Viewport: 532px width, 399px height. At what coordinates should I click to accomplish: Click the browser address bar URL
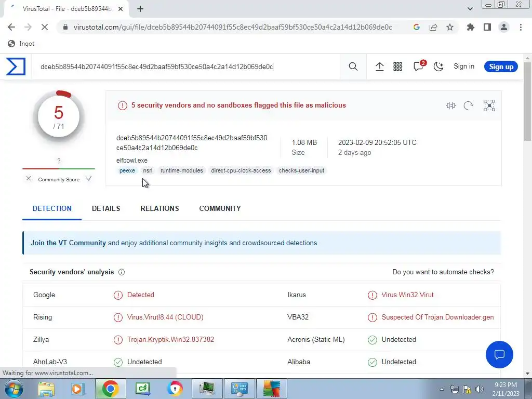(x=233, y=27)
